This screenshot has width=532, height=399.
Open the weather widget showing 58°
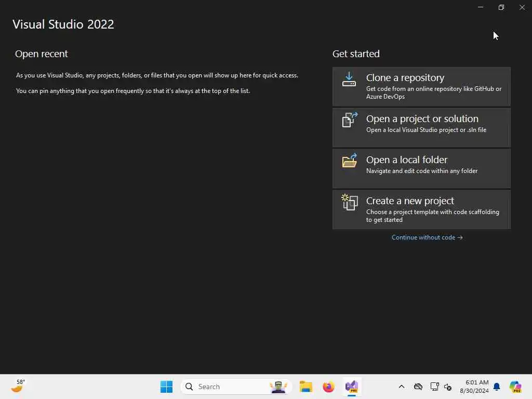(x=18, y=387)
